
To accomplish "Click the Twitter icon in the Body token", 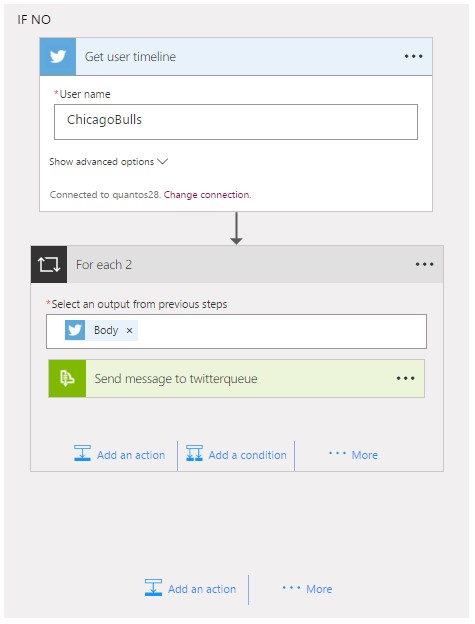I will (75, 330).
